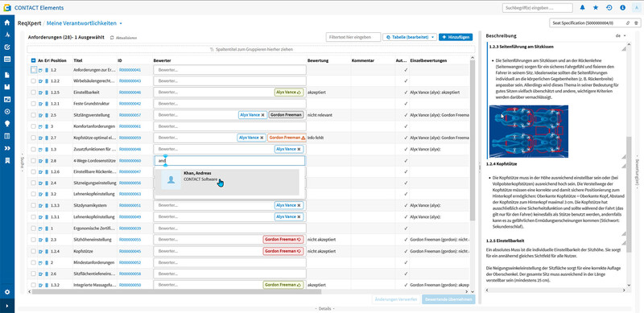Select checkbox for 4-Wege-Lordosenstütze row
This screenshot has height=313, width=644.
click(33, 160)
